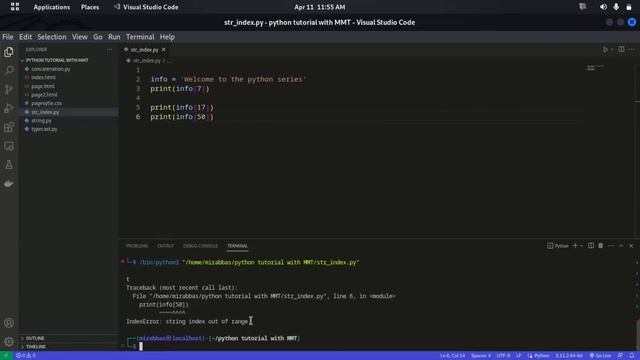
Task: Open pagestyle.css in explorer
Action: [47, 103]
